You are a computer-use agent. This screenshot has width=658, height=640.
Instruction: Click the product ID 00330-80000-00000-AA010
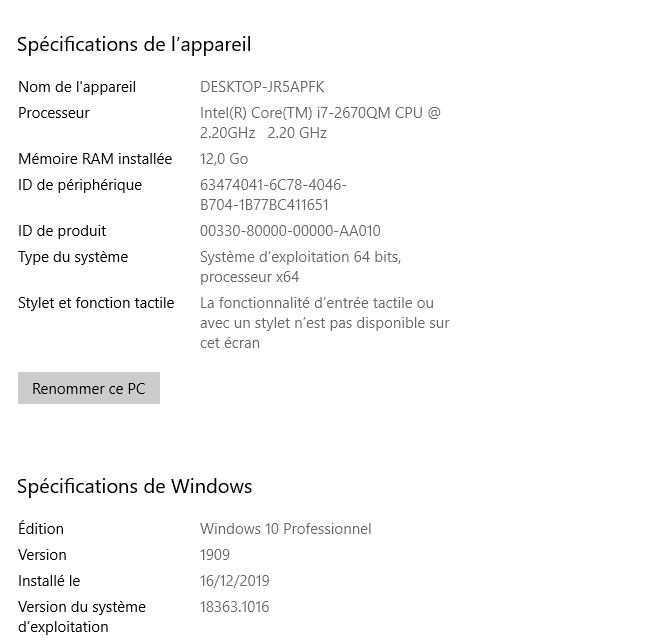pyautogui.click(x=290, y=231)
